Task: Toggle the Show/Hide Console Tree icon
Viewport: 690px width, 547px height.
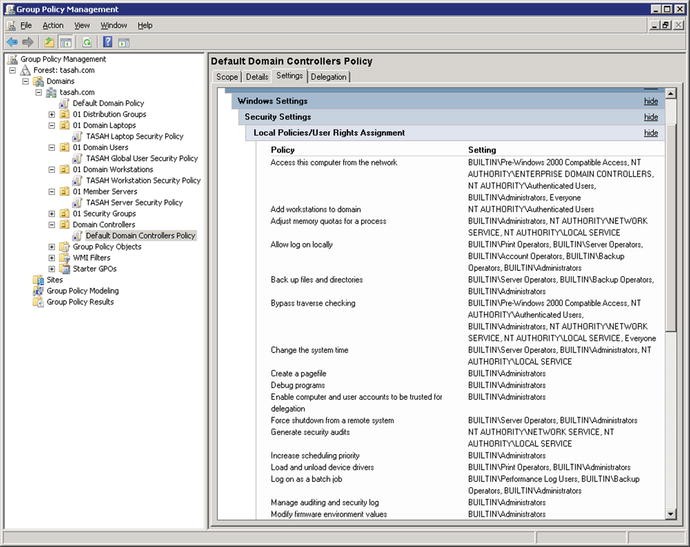Action: tap(66, 42)
